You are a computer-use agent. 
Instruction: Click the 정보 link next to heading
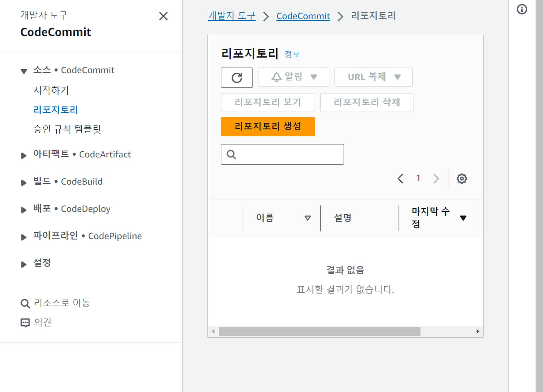click(292, 54)
